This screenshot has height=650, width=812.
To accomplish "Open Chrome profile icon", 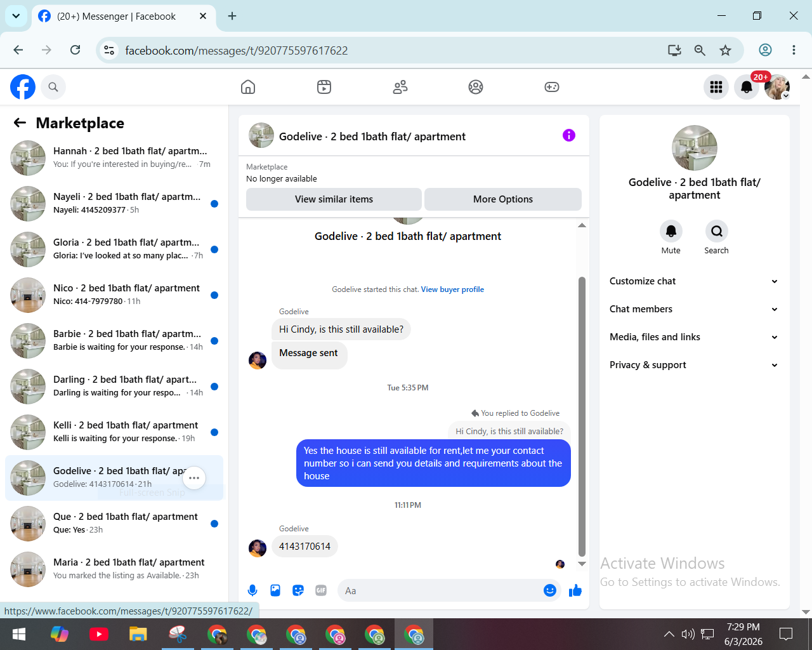I will click(x=766, y=50).
